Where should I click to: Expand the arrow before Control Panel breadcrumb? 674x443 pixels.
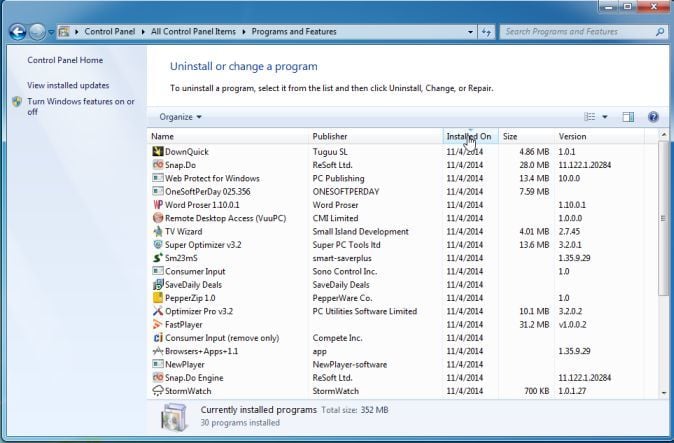click(77, 32)
